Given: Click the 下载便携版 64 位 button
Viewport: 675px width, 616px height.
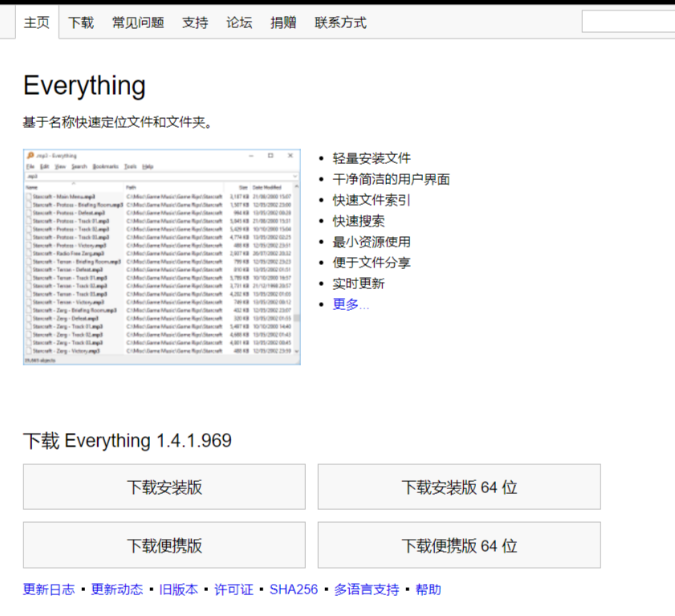Looking at the screenshot, I should [459, 545].
